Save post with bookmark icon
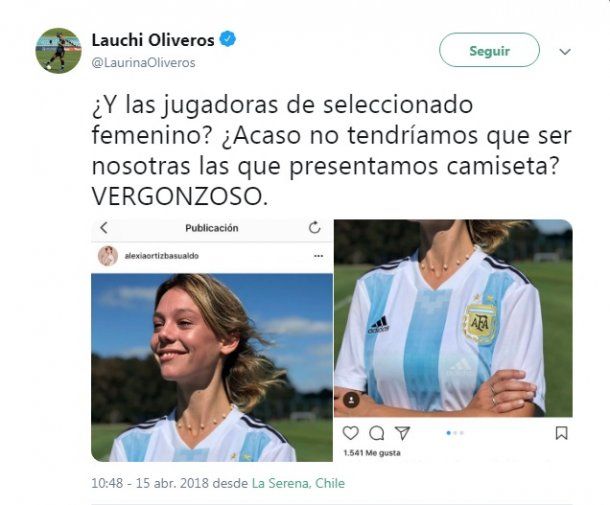 pos(561,433)
